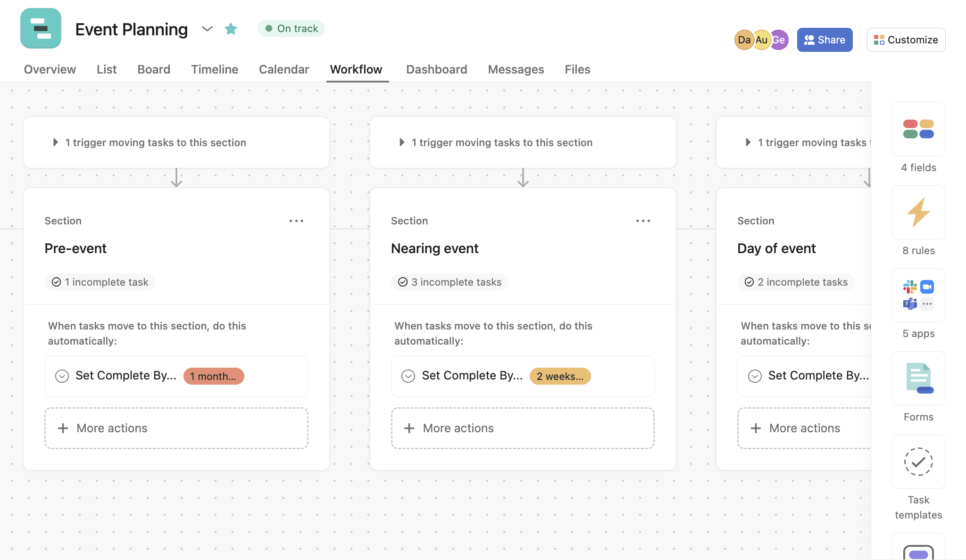Click the On track status indicator

[x=291, y=28]
